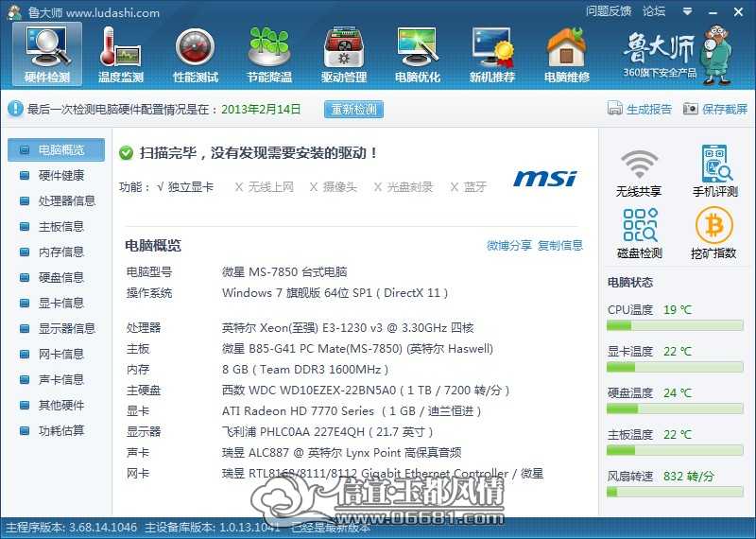Click 重新检测 rescan button
This screenshot has height=539, width=756.
[353, 109]
